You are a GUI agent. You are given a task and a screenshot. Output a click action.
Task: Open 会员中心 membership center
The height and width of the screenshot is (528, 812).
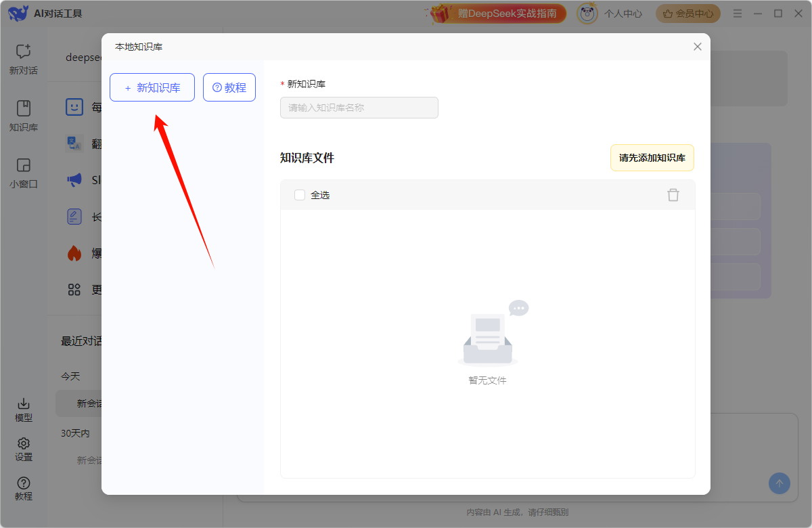point(687,14)
